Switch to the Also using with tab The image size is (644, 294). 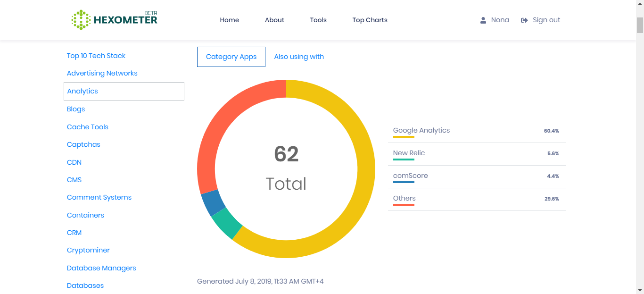299,57
